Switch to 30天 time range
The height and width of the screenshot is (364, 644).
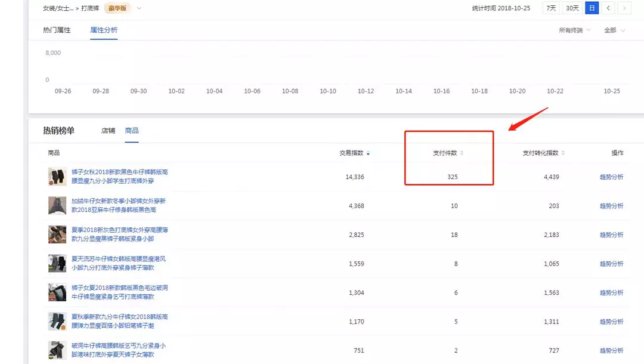pyautogui.click(x=572, y=8)
